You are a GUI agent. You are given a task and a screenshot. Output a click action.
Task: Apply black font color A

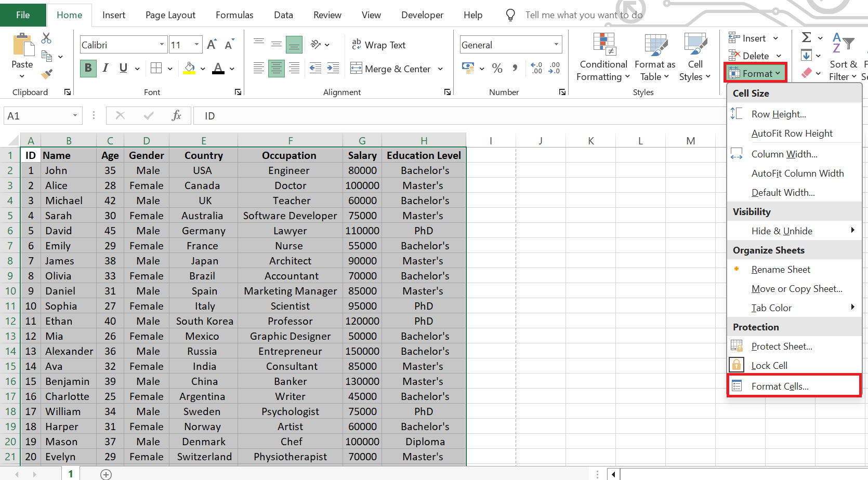point(218,68)
